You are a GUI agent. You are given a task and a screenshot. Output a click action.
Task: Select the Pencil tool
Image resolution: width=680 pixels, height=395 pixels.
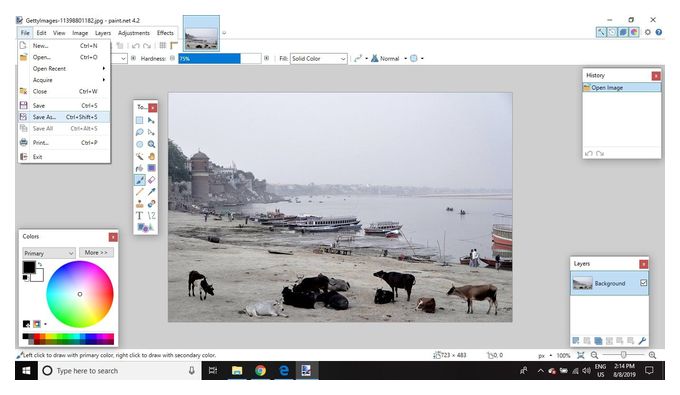(x=139, y=192)
